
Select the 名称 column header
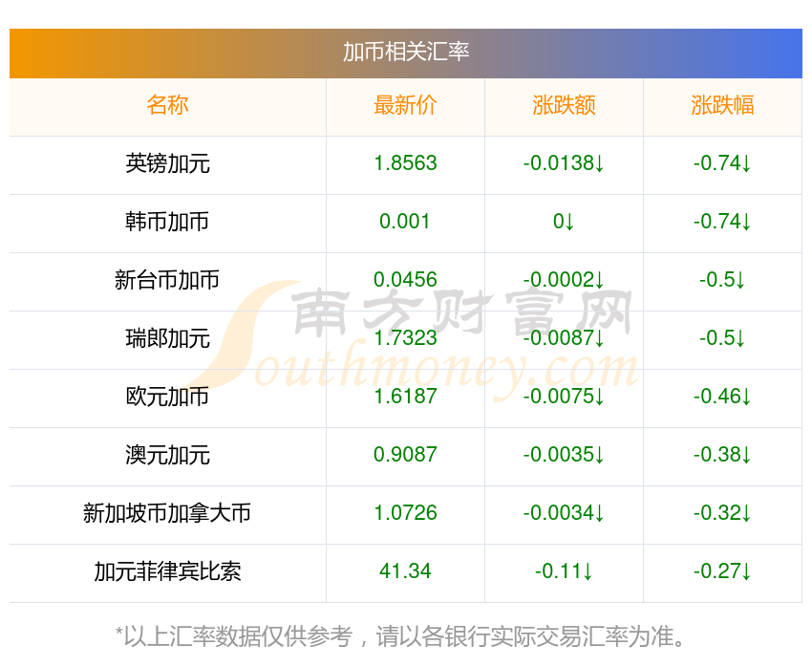(x=167, y=105)
